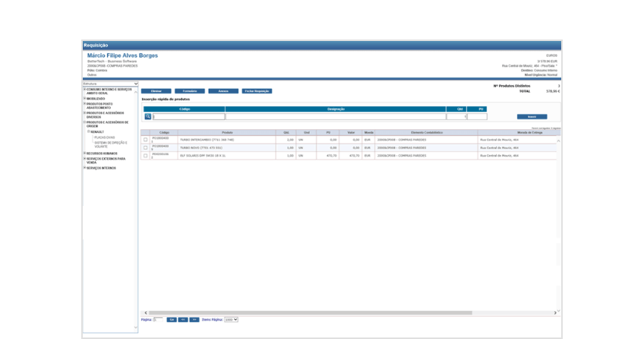This screenshot has width=644, height=339.
Task: Click the horizontal scrollbar of the table
Action: coord(310,312)
